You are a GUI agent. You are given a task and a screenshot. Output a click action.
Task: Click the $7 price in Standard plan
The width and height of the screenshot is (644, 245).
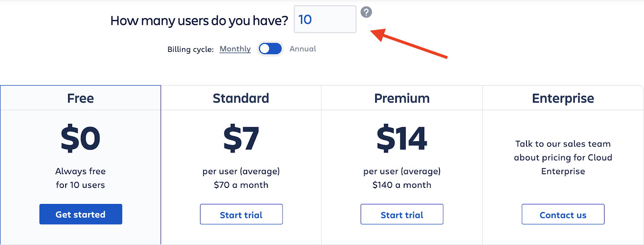(241, 138)
